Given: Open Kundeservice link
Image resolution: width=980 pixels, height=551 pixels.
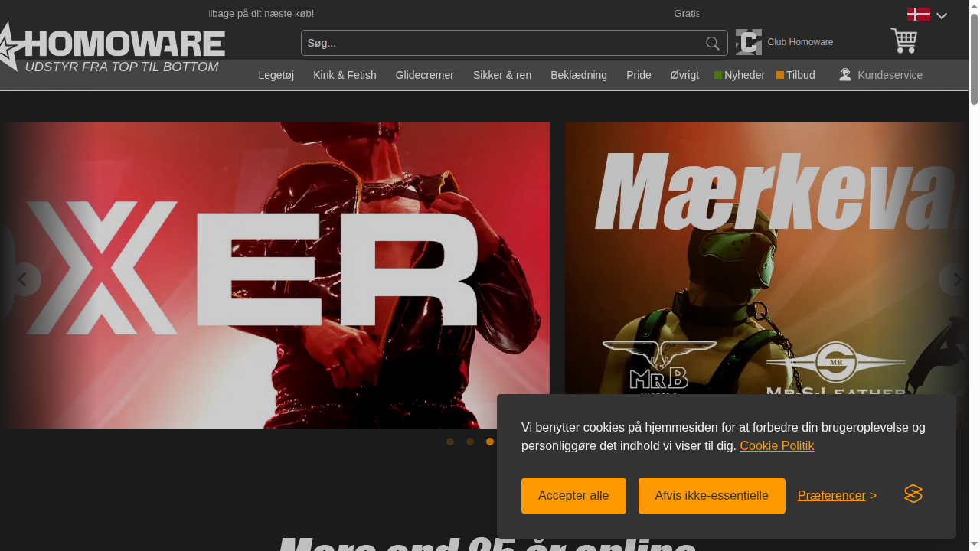Looking at the screenshot, I should [x=890, y=75].
